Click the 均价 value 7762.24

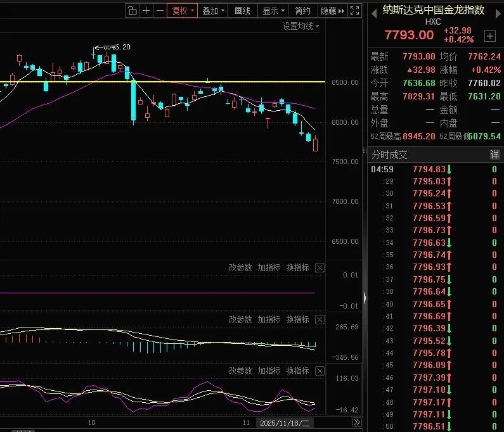click(x=484, y=56)
